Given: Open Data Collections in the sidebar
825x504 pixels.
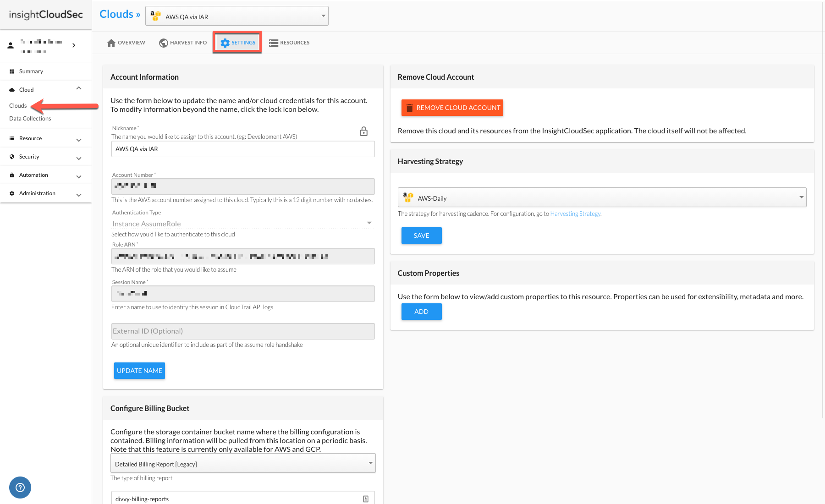Looking at the screenshot, I should point(30,119).
